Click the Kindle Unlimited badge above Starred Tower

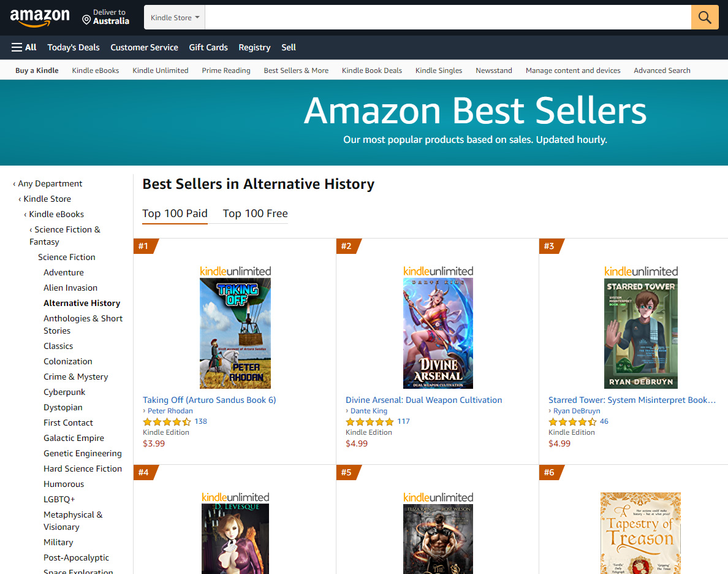(x=641, y=271)
